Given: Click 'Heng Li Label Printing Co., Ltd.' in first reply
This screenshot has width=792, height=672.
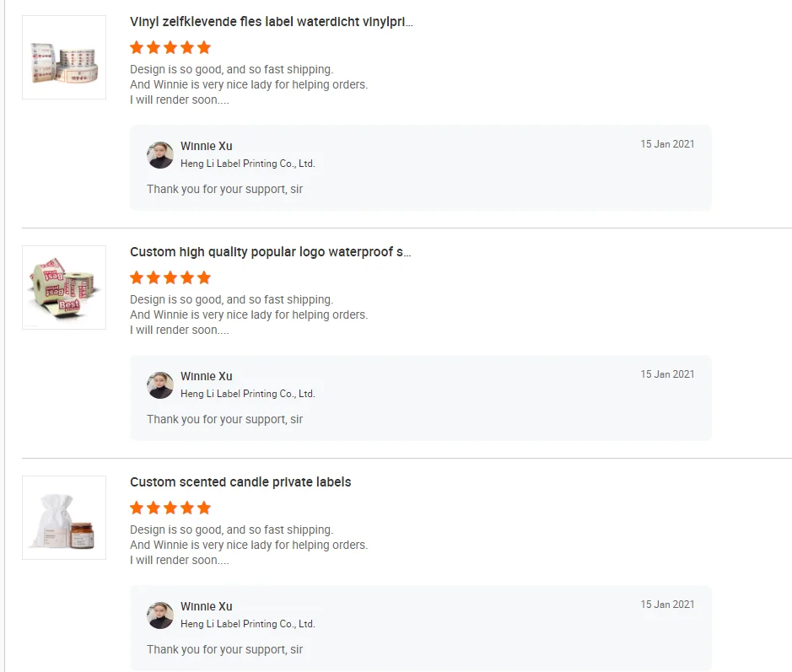Looking at the screenshot, I should pyautogui.click(x=247, y=164).
